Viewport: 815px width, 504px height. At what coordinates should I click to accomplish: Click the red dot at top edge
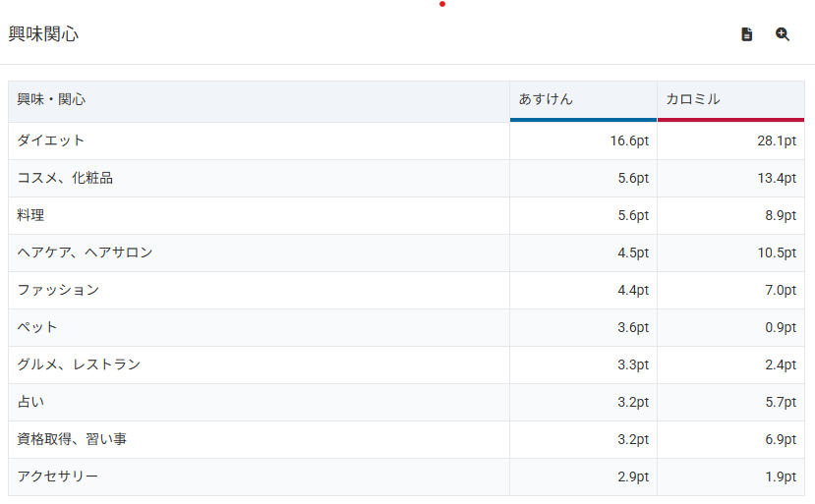point(442,4)
